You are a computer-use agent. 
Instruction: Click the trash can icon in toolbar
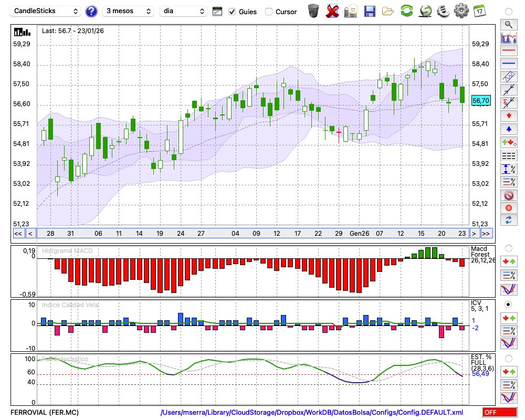point(313,11)
